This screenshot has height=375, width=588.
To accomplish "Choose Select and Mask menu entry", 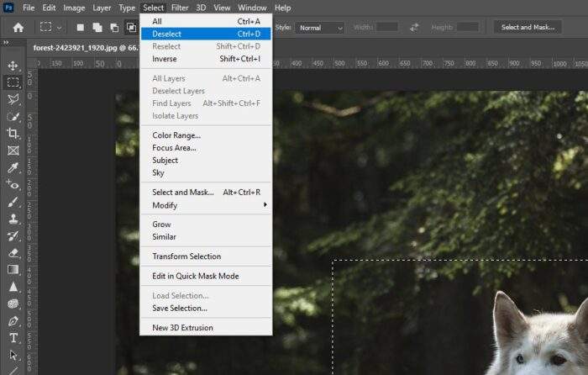I will coord(206,193).
